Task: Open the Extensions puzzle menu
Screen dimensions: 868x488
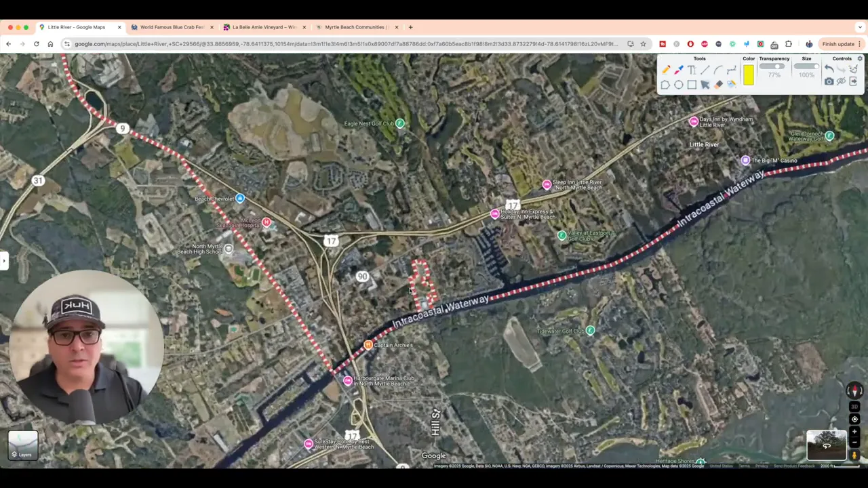Action: tap(788, 44)
